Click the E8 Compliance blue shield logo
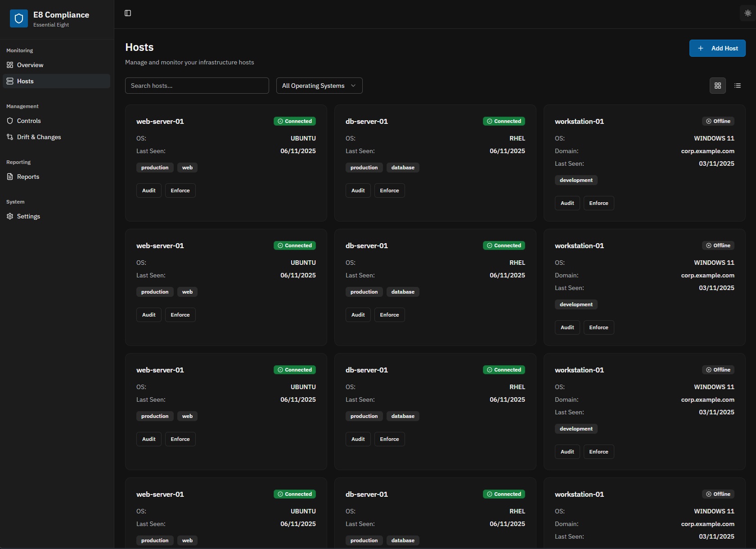The image size is (756, 549). (x=18, y=18)
